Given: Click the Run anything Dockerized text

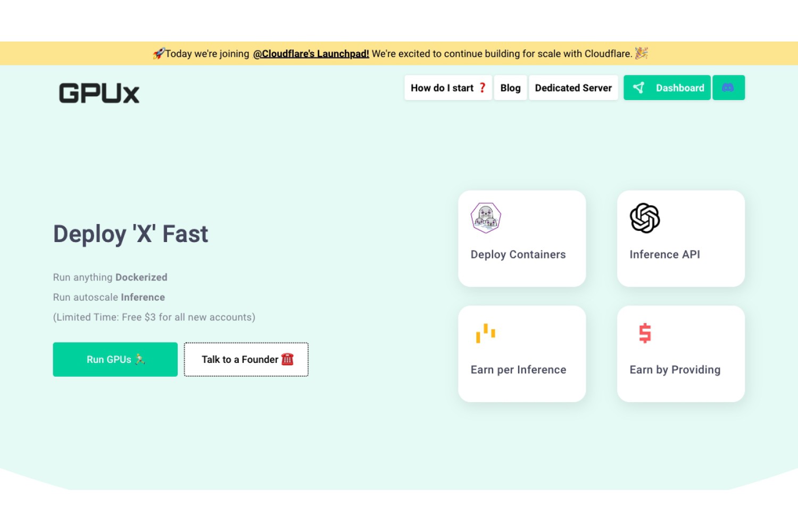Looking at the screenshot, I should pyautogui.click(x=110, y=277).
